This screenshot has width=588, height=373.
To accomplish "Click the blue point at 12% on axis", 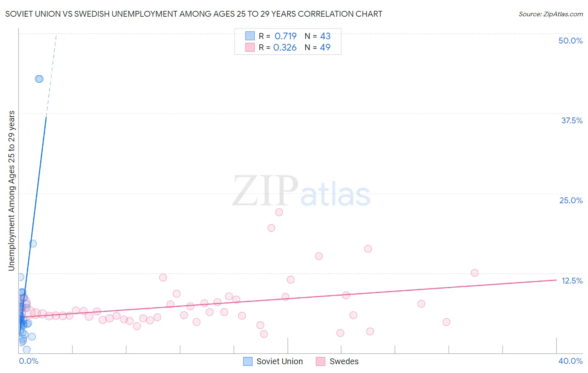I will tap(20, 277).
